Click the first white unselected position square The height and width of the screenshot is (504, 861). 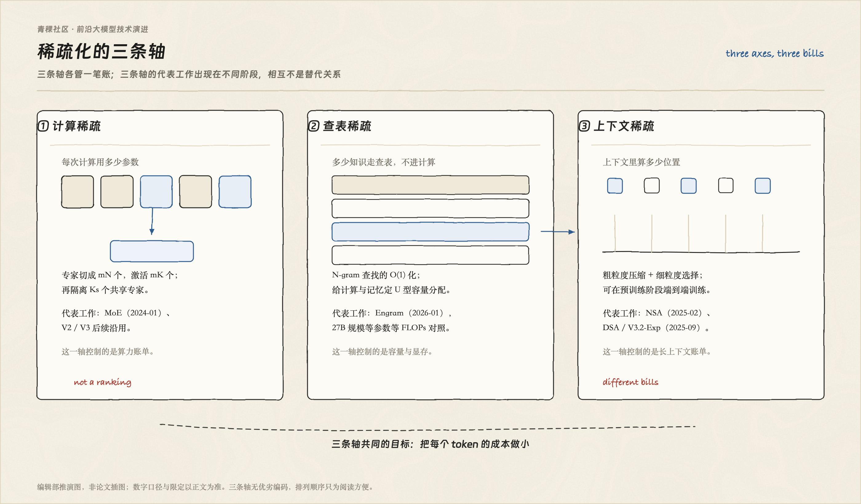(x=652, y=186)
